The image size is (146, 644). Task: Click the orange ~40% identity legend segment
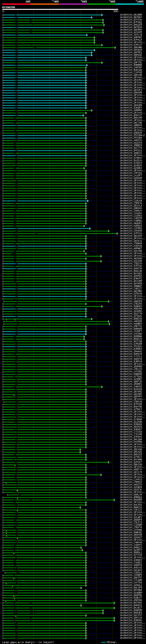click(45, 4)
